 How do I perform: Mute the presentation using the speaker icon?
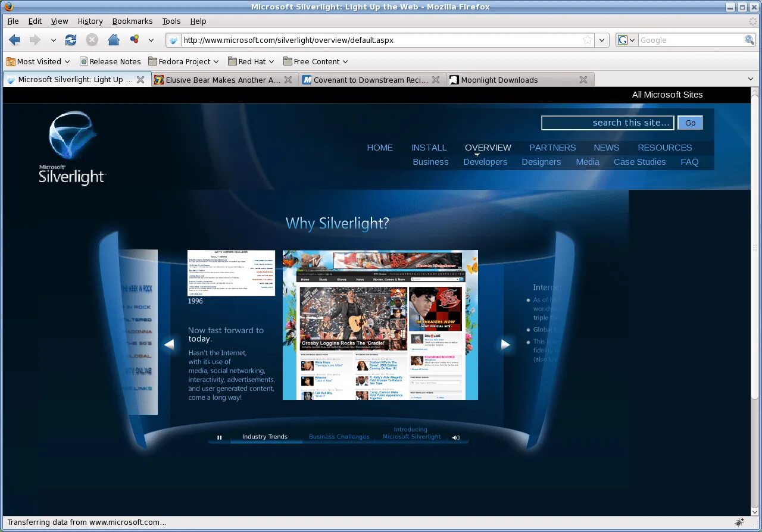pyautogui.click(x=456, y=437)
